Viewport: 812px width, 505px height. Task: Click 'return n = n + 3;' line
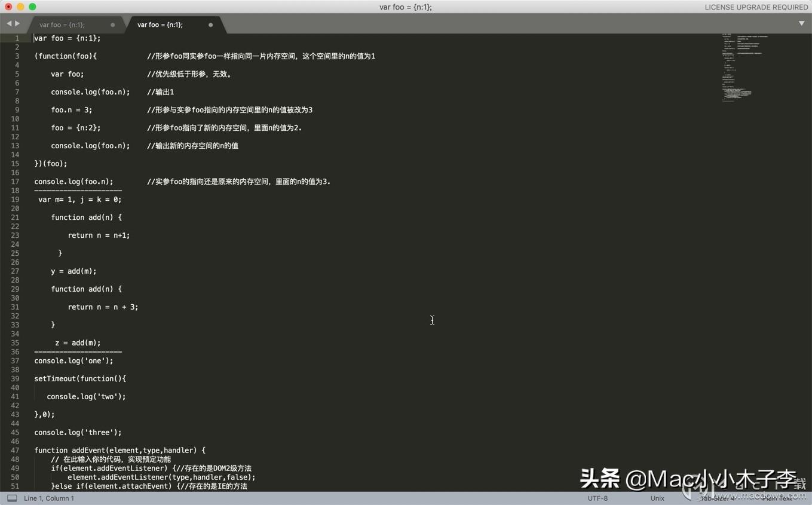click(x=103, y=307)
